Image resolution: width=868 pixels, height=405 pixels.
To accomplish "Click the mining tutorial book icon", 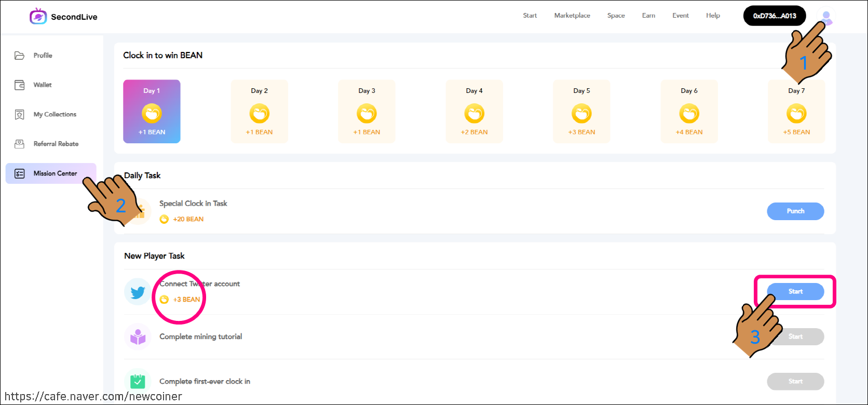I will (138, 337).
